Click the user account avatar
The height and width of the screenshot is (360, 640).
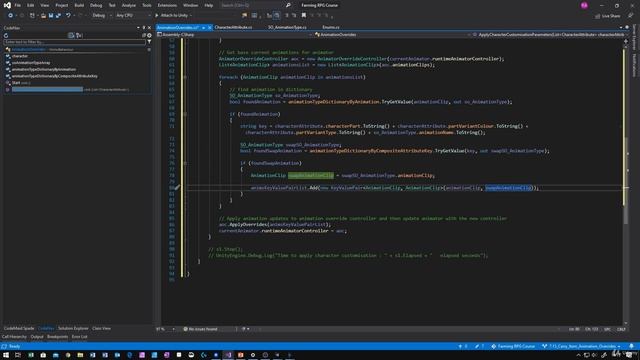584,5
